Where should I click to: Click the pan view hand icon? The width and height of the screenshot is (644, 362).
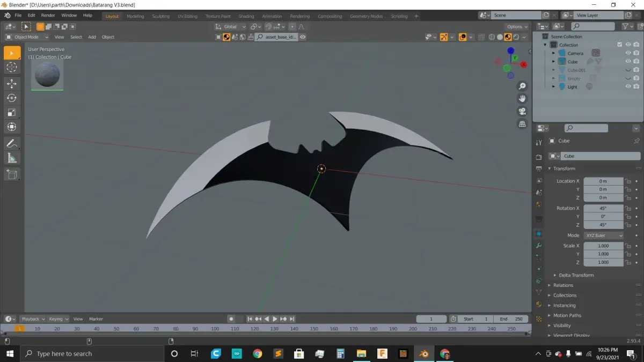522,99
